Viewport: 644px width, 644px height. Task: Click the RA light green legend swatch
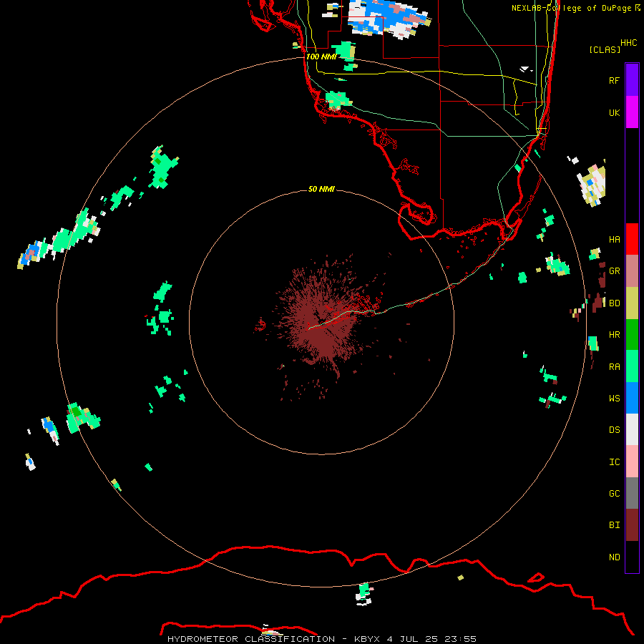[x=632, y=366]
